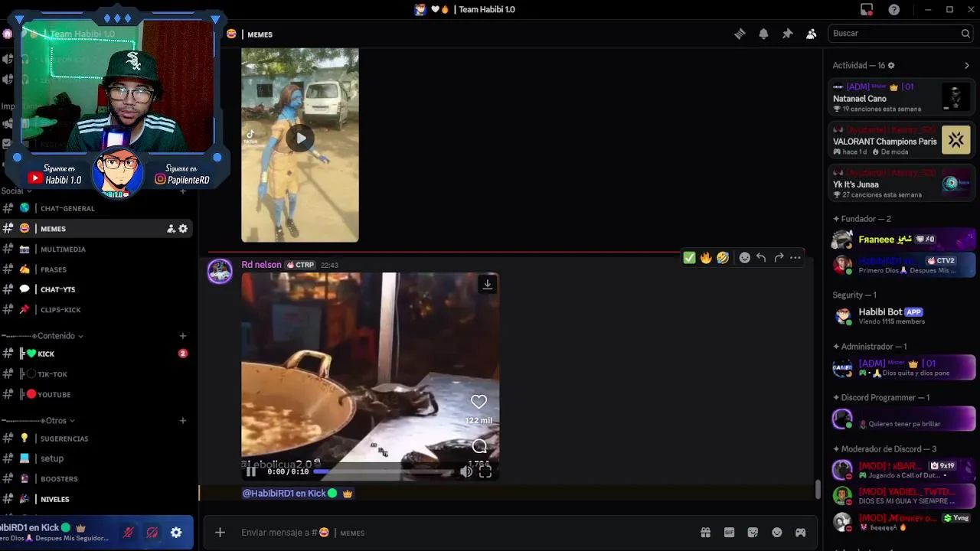This screenshot has width=980, height=551.
Task: Pause the crab video
Action: (251, 471)
